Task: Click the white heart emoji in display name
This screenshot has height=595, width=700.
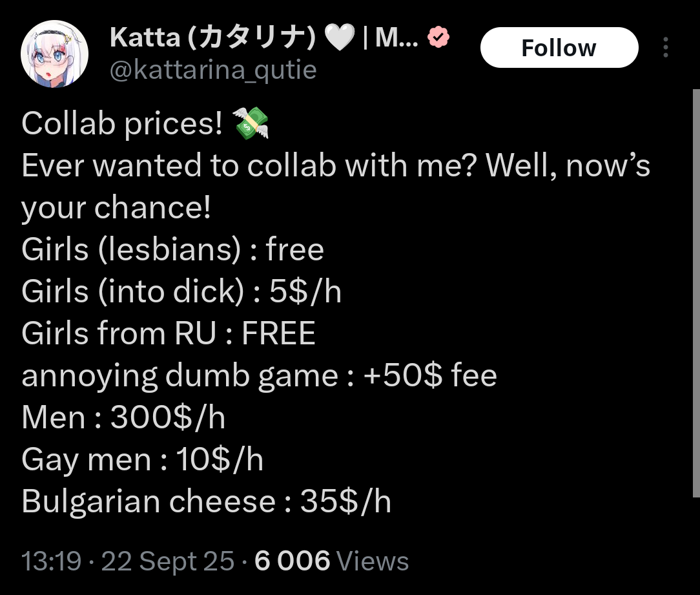Action: [339, 39]
